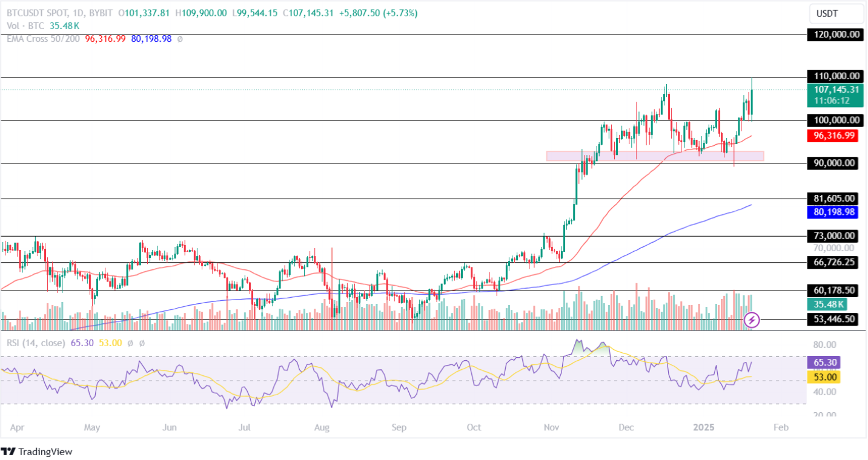Click the red 96,316.99 value in EMA legend
Screen dimensions: 868x460
tap(105, 39)
